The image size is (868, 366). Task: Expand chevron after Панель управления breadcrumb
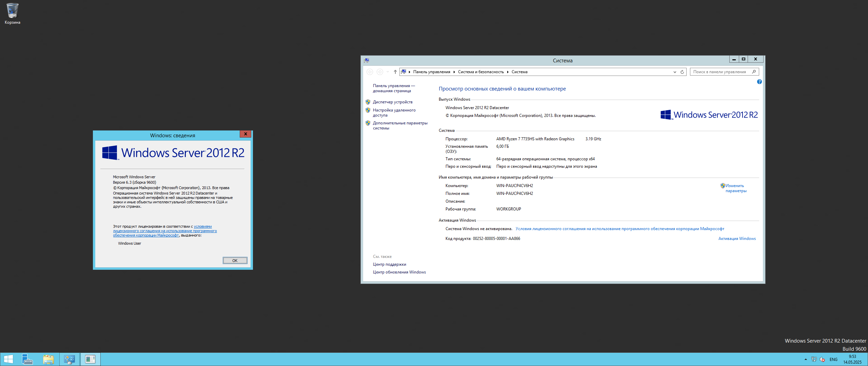point(454,72)
